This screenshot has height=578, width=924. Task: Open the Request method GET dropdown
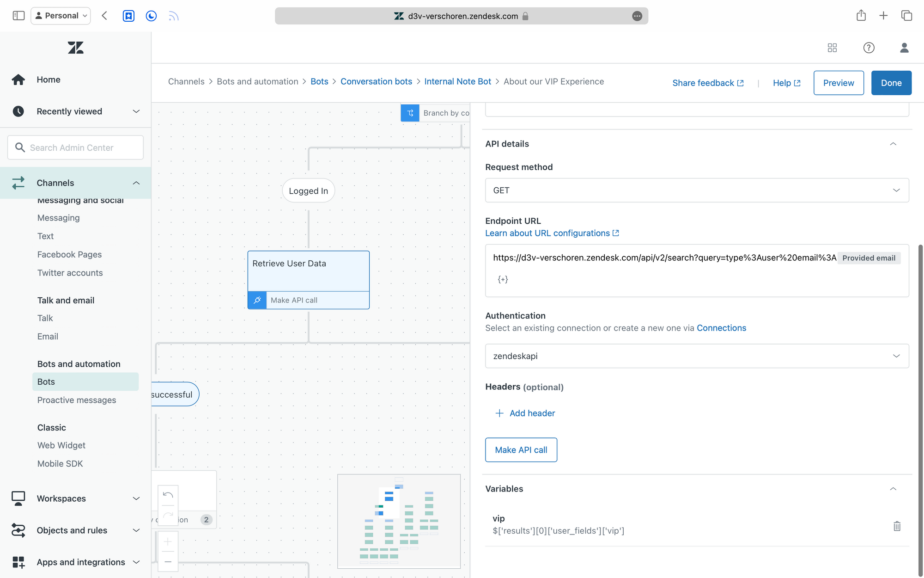click(x=697, y=190)
